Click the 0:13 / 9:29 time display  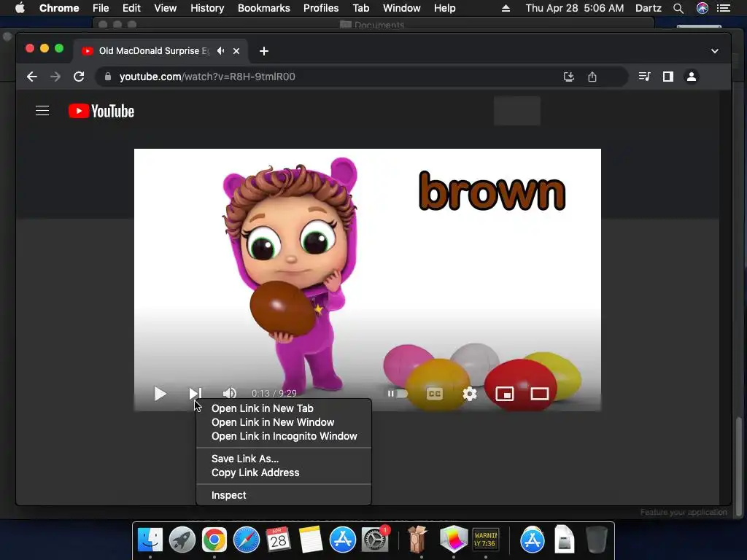[274, 393]
